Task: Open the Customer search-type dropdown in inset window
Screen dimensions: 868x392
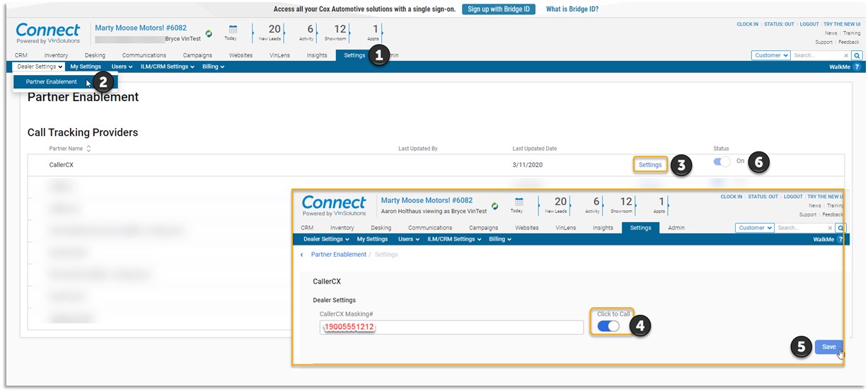Action: tap(754, 228)
